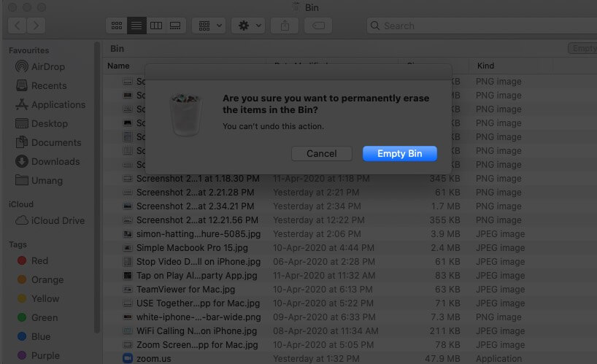Select the Red tag
This screenshot has height=364, width=597.
tap(33, 260)
